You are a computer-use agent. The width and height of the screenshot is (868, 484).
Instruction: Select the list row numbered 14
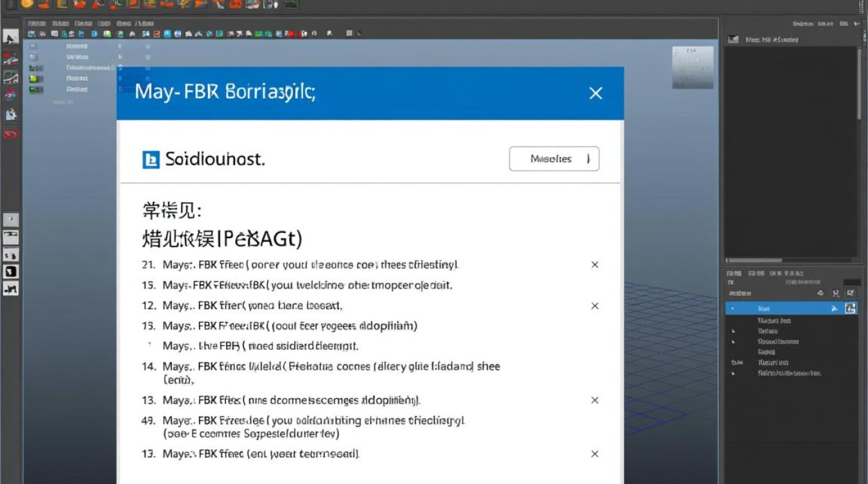tap(321, 372)
